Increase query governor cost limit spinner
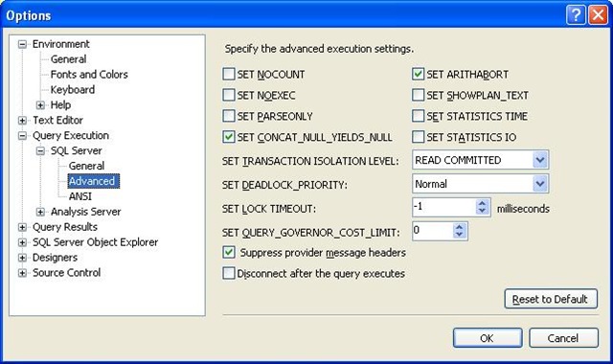613x364 pixels. pos(459,227)
